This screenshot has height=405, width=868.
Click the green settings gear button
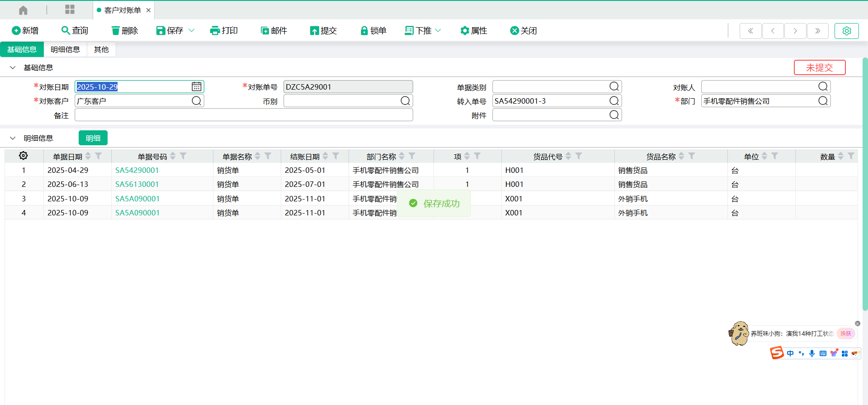(x=846, y=31)
